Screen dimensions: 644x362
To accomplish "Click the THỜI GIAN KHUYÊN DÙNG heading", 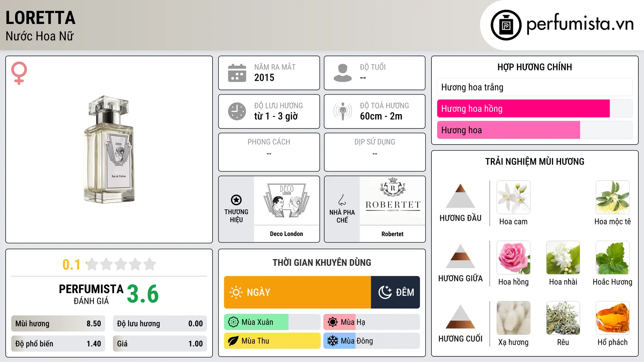I will coord(322,262).
